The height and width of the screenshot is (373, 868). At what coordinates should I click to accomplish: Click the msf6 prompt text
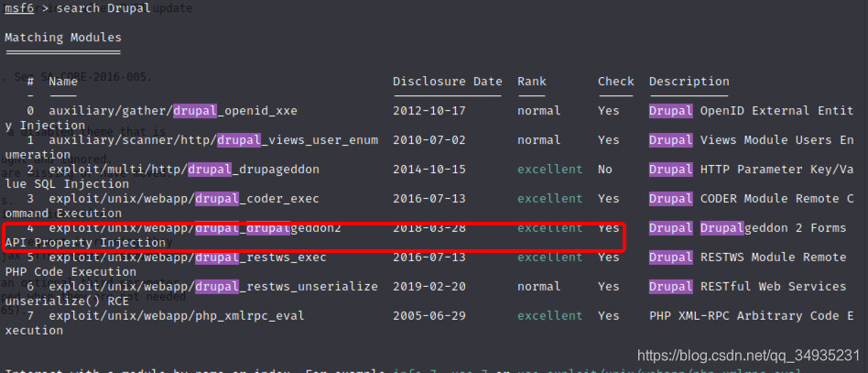point(19,9)
